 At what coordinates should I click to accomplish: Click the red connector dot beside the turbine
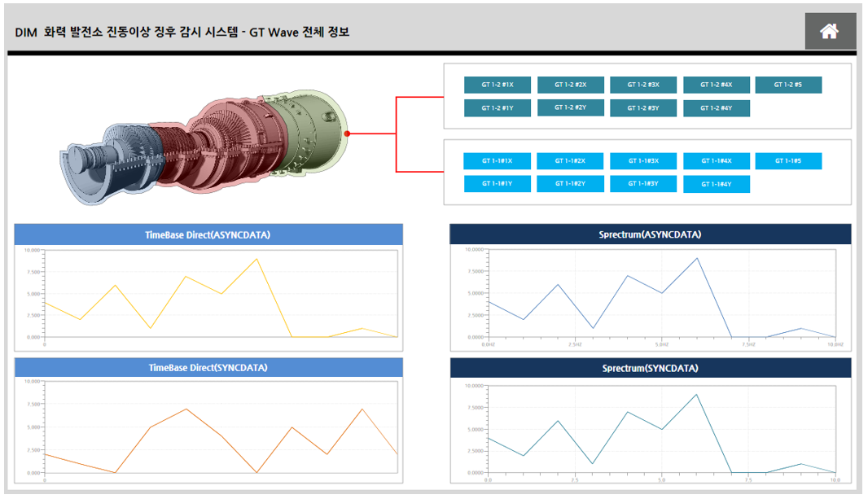pos(347,134)
